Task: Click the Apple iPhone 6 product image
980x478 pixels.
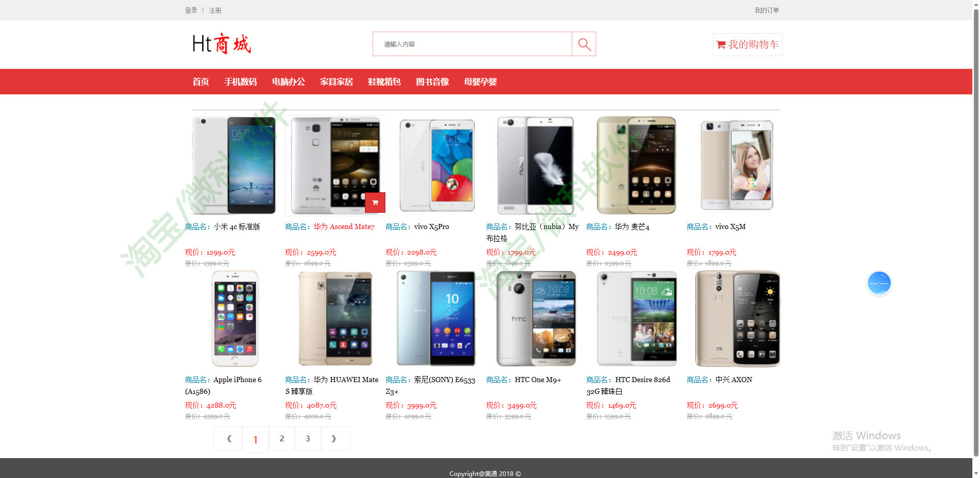Action: [x=235, y=319]
